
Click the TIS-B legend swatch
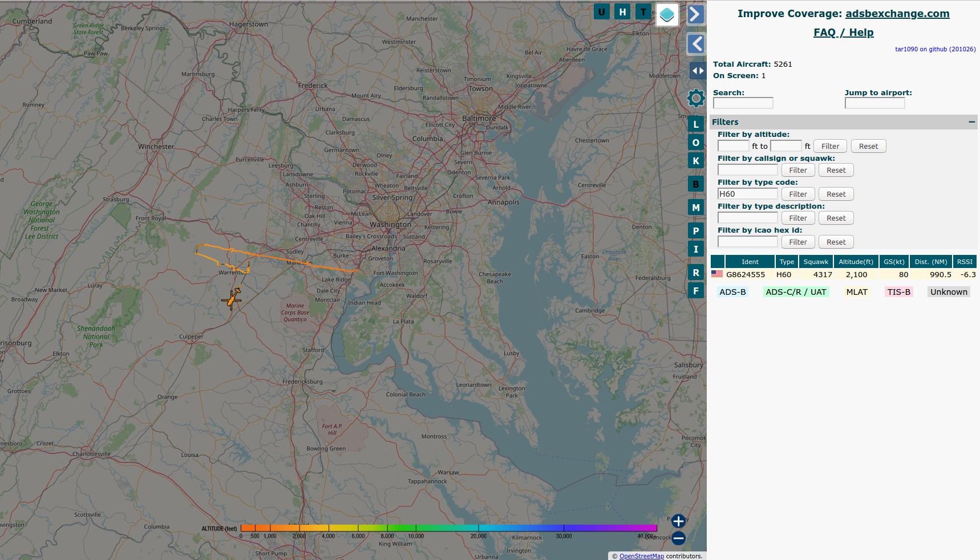pyautogui.click(x=899, y=292)
